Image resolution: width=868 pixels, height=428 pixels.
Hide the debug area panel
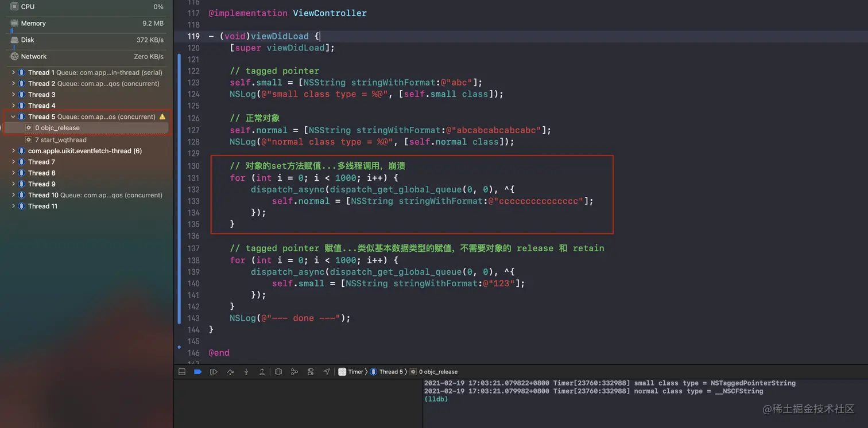click(182, 372)
